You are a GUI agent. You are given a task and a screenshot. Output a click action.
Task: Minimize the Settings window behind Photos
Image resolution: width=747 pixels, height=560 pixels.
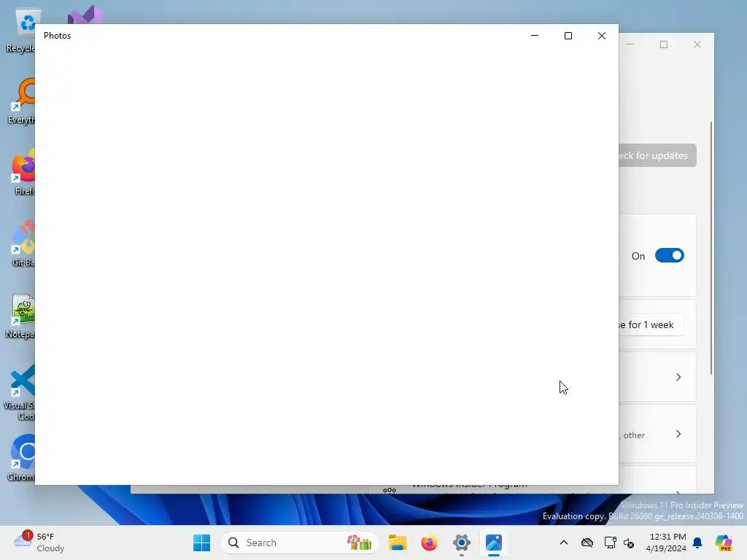pos(630,44)
